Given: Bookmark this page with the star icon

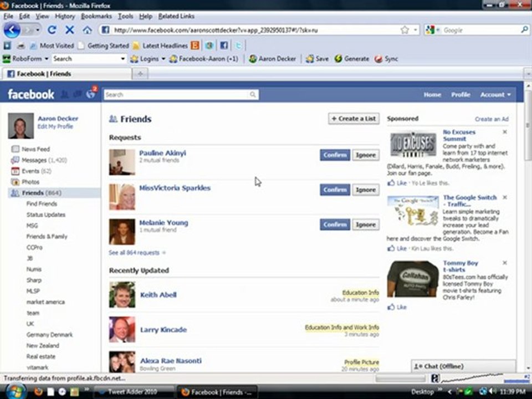Looking at the screenshot, I should pos(405,30).
